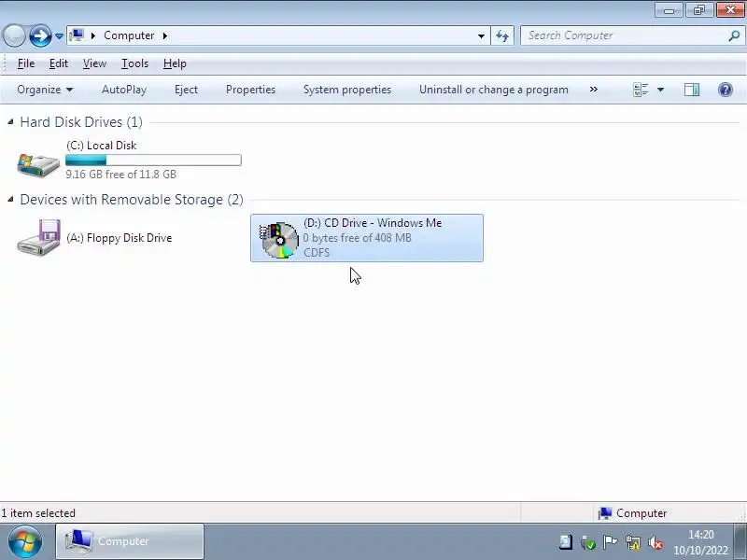The image size is (747, 560).
Task: Collapse Devices with Removable Storage group
Action: pyautogui.click(x=10, y=200)
